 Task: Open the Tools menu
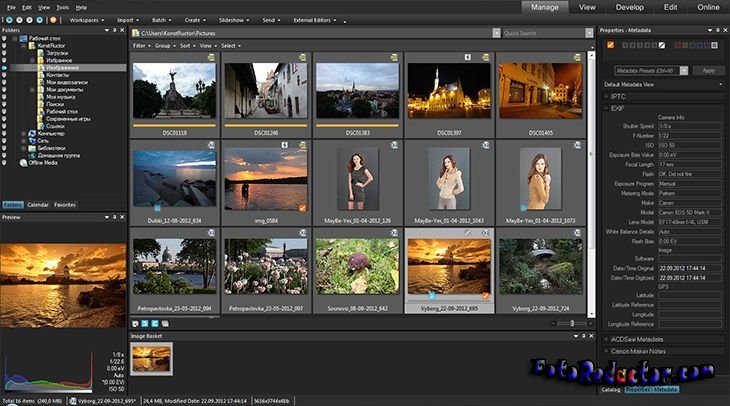pyautogui.click(x=63, y=7)
